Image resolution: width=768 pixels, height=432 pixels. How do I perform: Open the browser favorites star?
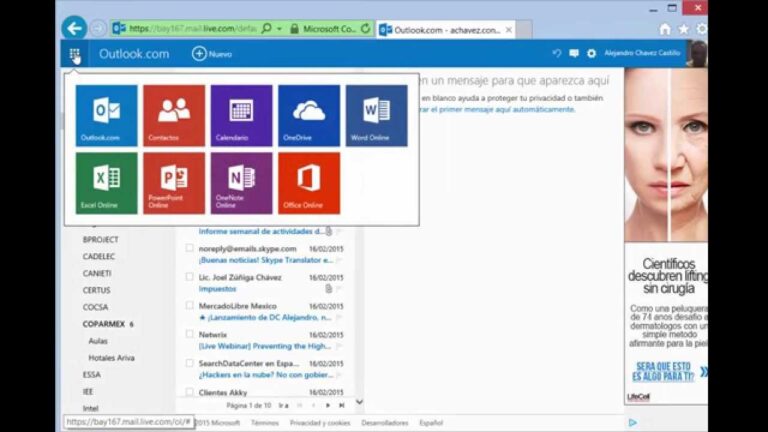pos(683,29)
